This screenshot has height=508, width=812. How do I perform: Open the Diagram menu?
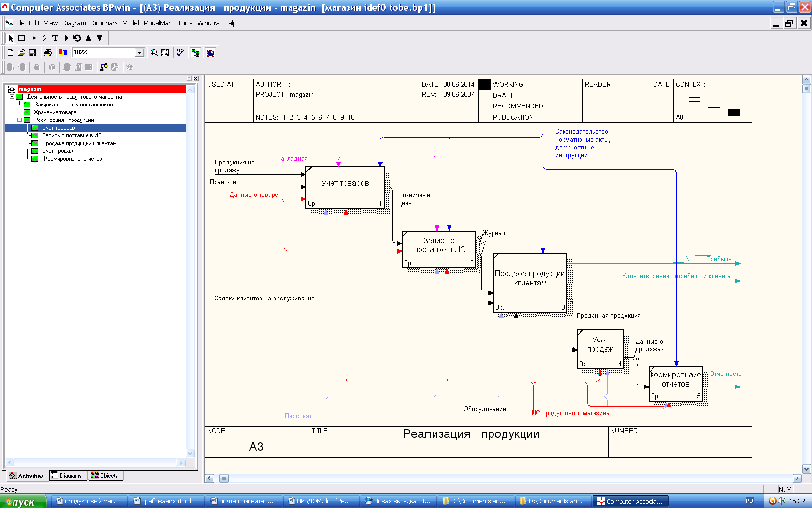click(x=74, y=23)
